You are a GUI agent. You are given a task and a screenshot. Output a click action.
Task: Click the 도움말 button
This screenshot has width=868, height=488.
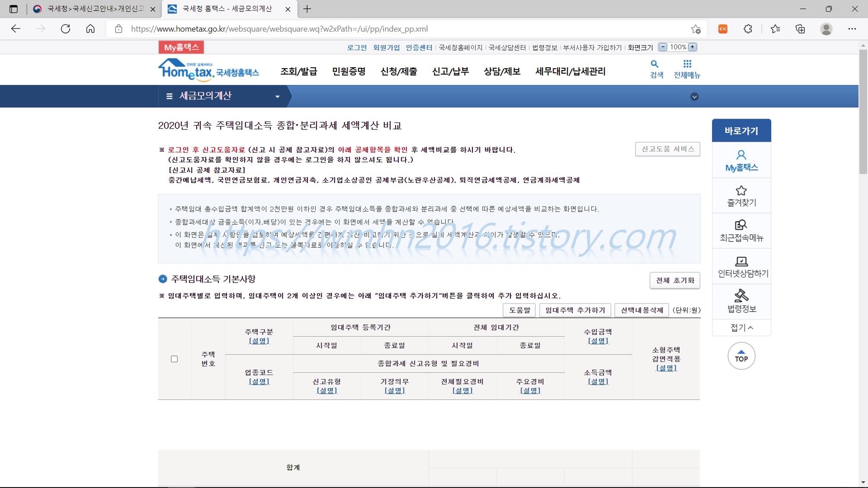(519, 310)
